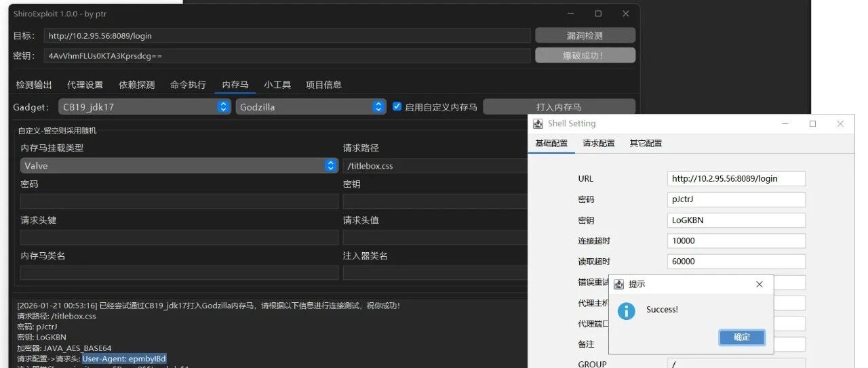
Task: Click the 注入器类名 input field
Action: tap(435, 273)
